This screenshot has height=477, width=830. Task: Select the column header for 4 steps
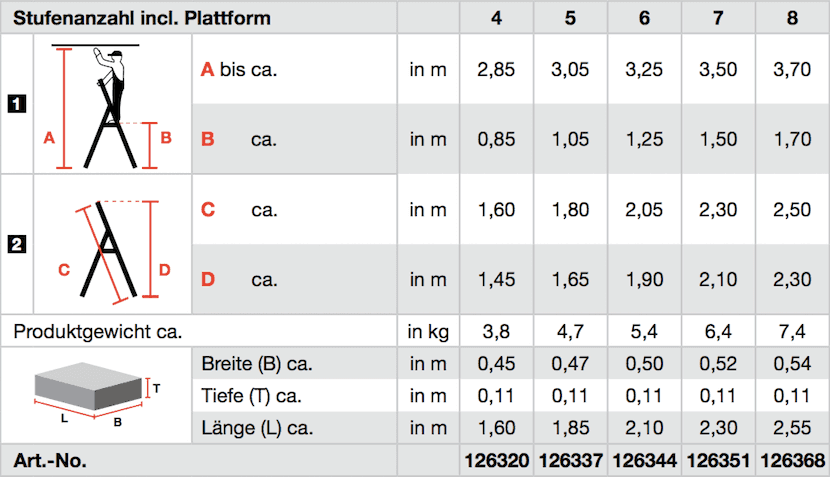497,18
